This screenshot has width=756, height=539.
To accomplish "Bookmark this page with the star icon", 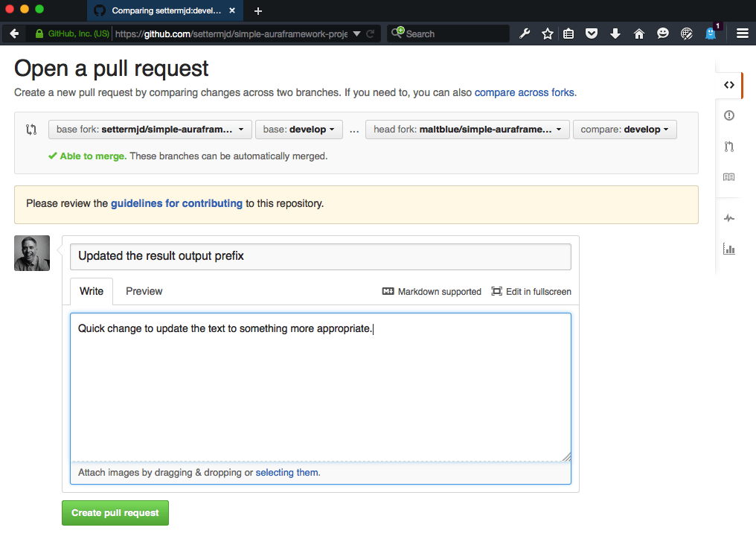I will tap(547, 34).
